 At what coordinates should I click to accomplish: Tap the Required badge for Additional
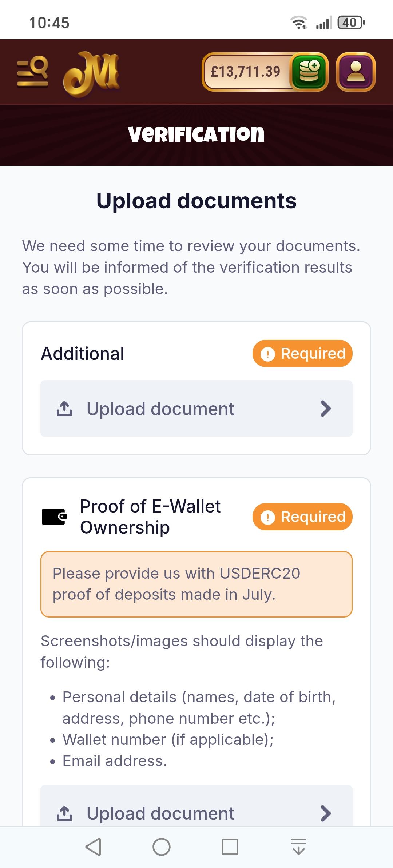[302, 353]
